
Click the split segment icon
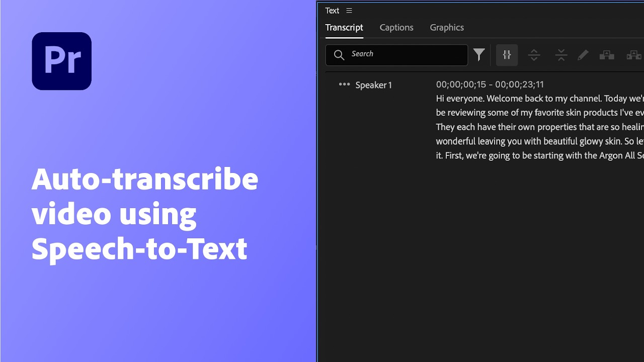534,55
